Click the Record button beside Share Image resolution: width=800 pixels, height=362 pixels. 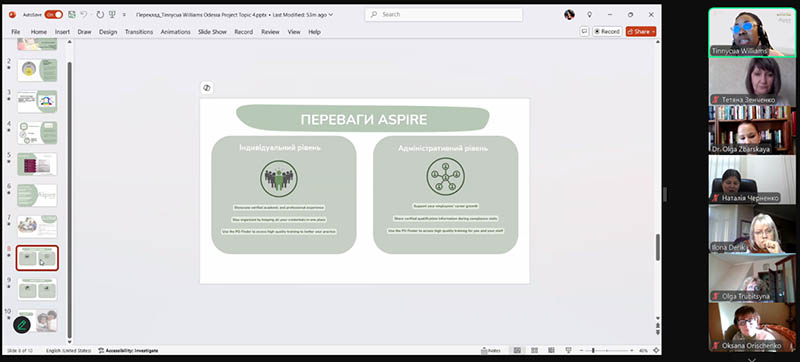[607, 32]
